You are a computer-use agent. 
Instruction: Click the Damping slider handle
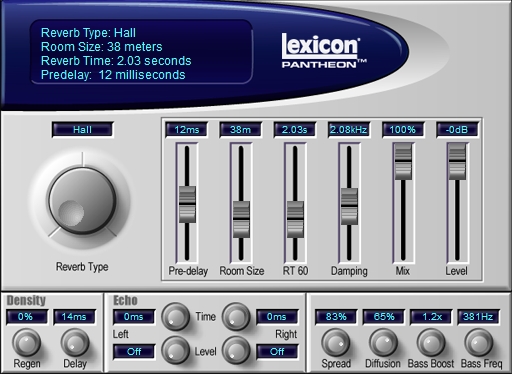click(x=349, y=206)
